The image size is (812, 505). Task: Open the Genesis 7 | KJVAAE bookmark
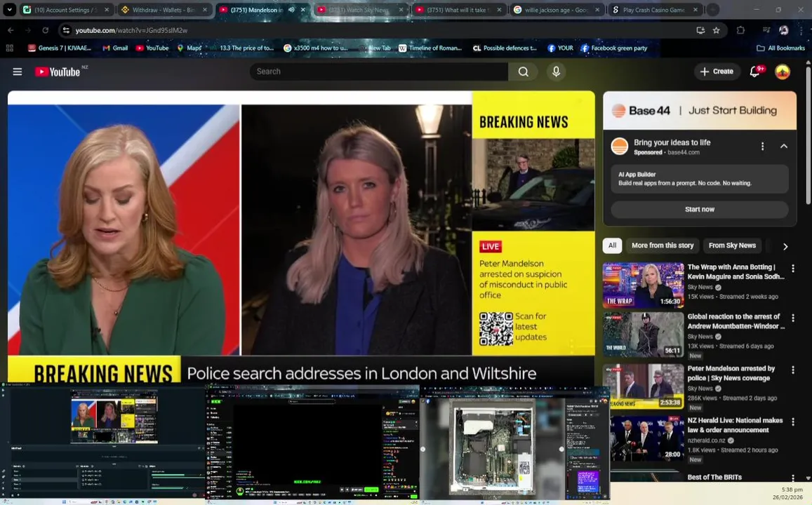point(60,48)
